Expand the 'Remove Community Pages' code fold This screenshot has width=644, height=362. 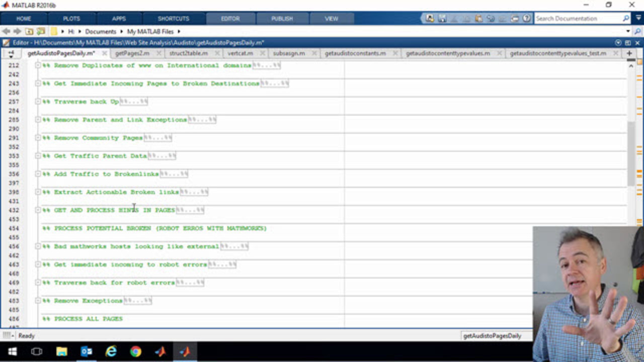pos(38,138)
